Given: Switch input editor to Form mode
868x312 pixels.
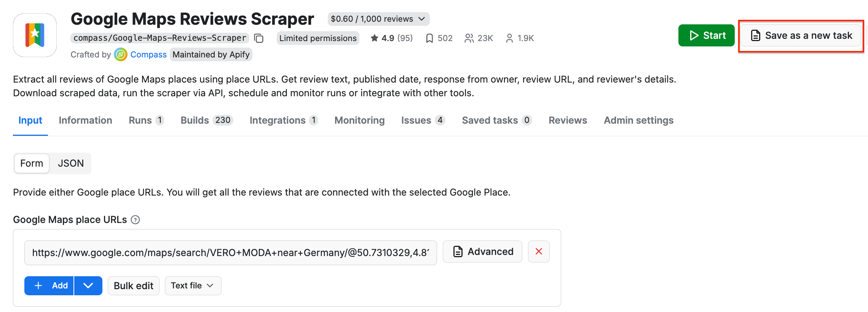Looking at the screenshot, I should tap(32, 163).
